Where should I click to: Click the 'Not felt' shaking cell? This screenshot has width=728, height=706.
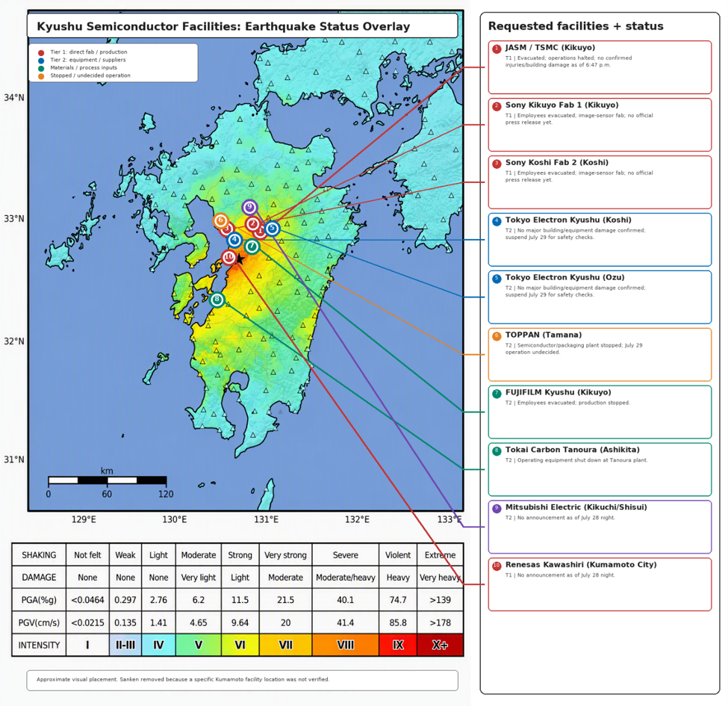(87, 555)
